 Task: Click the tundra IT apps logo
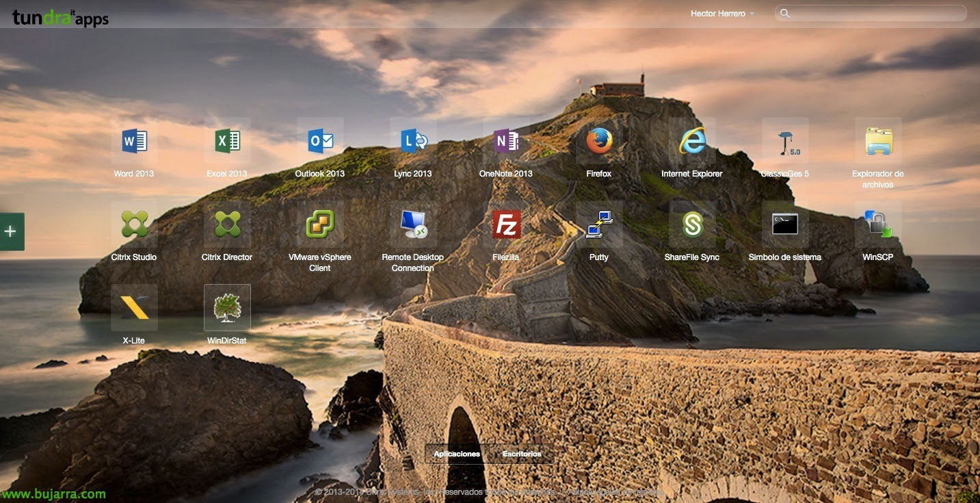(60, 18)
